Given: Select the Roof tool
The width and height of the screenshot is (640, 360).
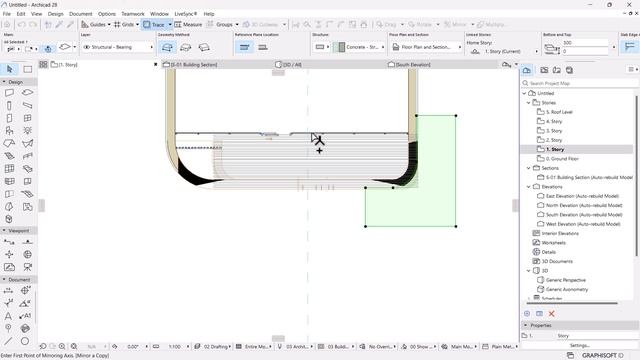Looking at the screenshot, I should (x=9, y=143).
